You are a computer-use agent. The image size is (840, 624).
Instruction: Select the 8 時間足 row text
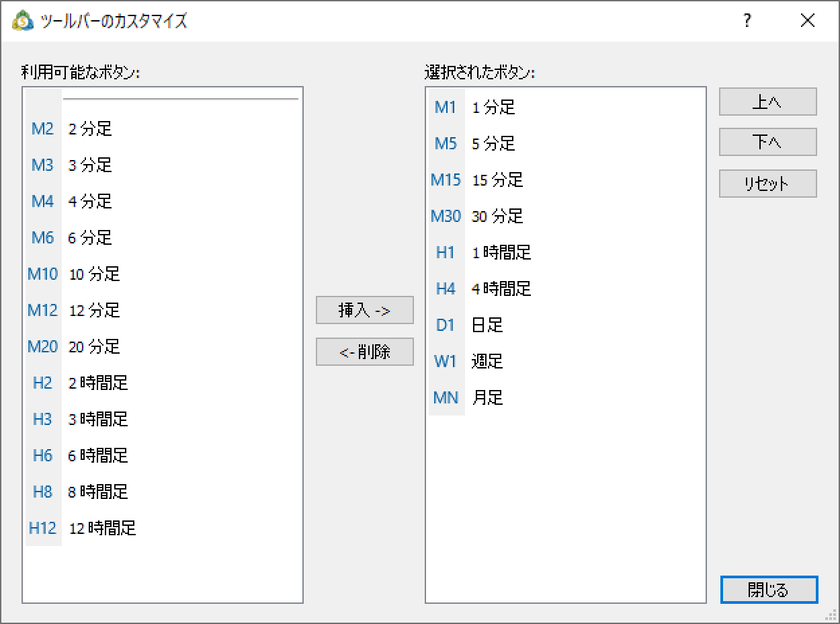[x=98, y=492]
